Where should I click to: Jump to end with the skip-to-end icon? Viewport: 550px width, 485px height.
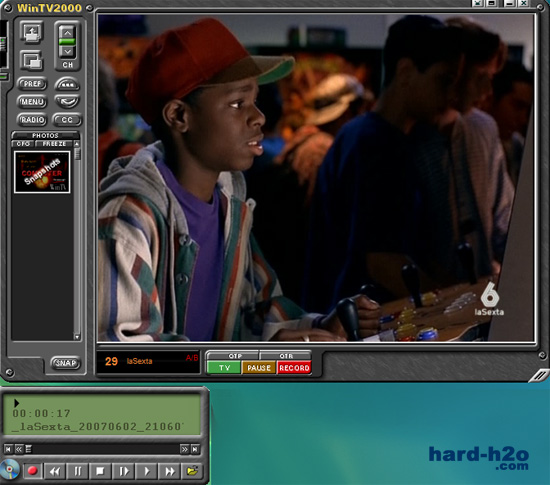(195, 449)
